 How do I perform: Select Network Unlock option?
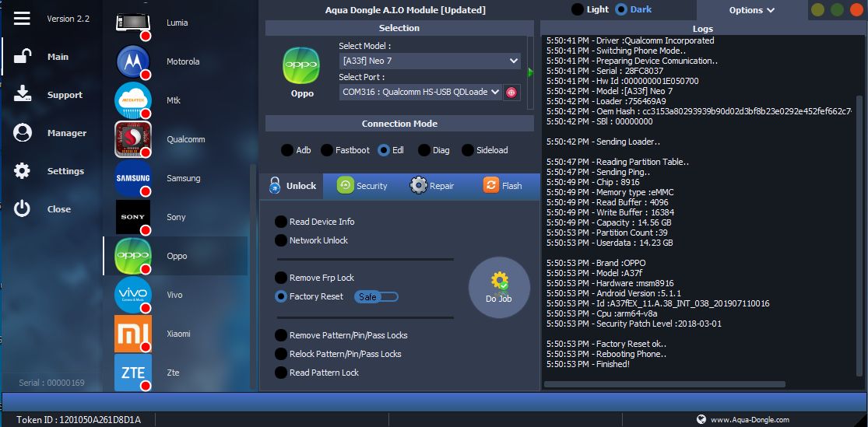click(311, 240)
